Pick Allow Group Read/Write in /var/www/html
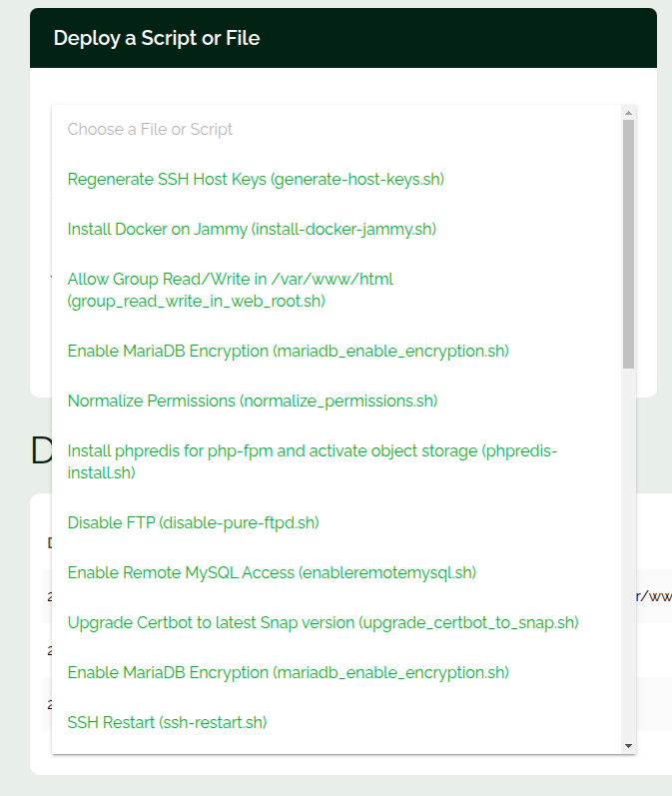This screenshot has width=672, height=796. click(x=230, y=290)
